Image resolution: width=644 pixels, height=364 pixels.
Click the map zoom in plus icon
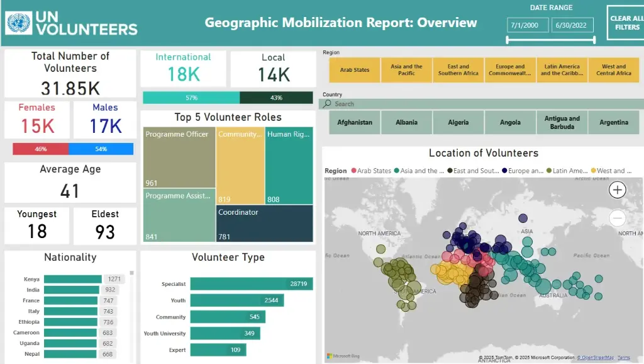coord(618,190)
